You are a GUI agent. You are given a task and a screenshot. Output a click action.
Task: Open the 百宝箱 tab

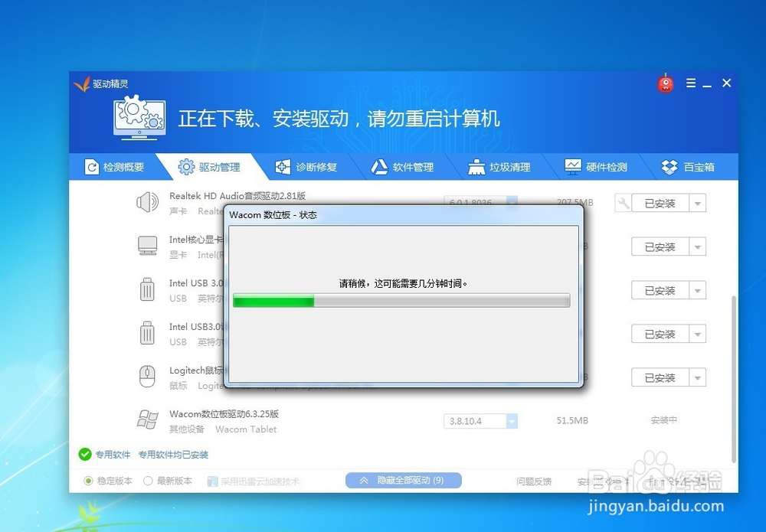(x=688, y=168)
